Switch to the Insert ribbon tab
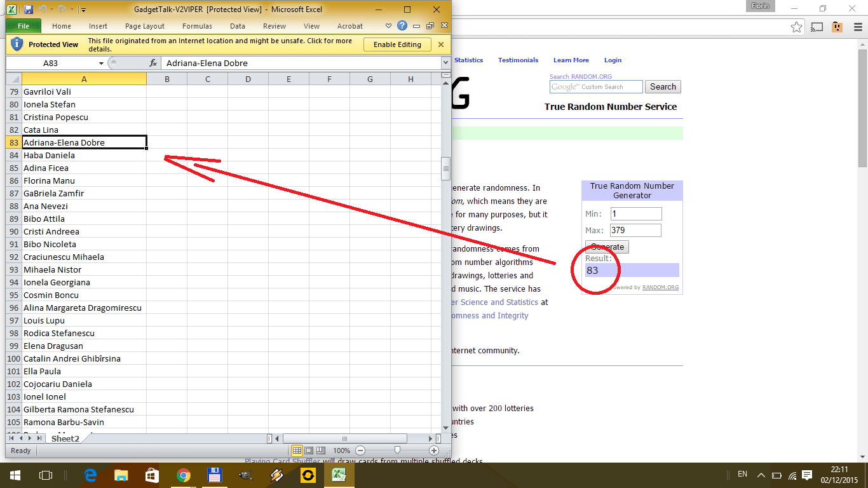The width and height of the screenshot is (868, 488). tap(98, 26)
